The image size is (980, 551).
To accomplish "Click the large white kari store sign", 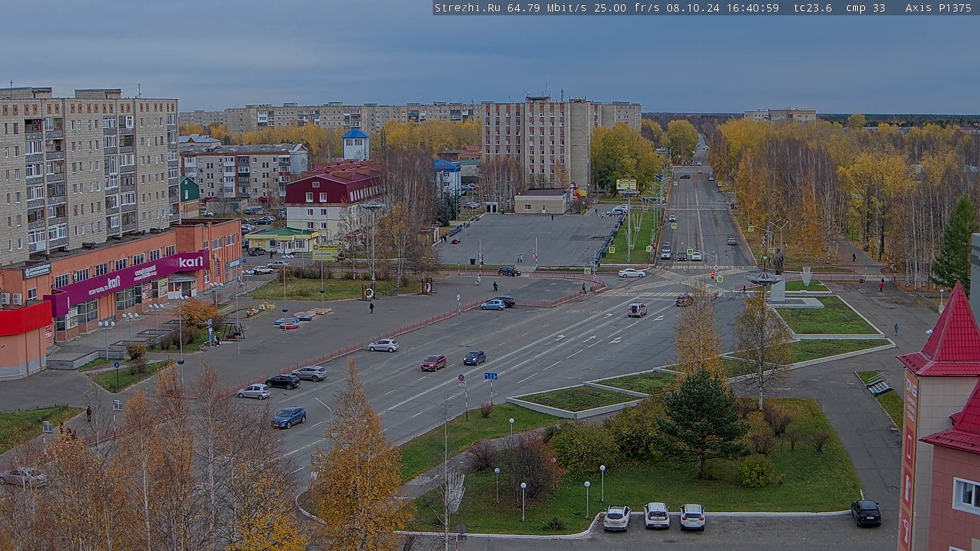I will point(191,262).
